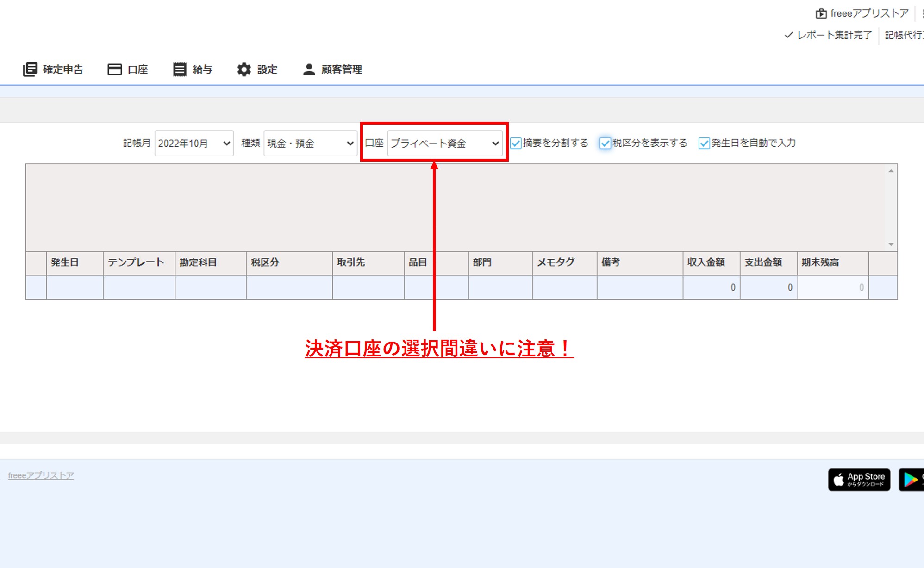Screen dimensions: 924x568
Task: Expand the 記帳月 2022年10月 dropdown
Action: [x=194, y=144]
